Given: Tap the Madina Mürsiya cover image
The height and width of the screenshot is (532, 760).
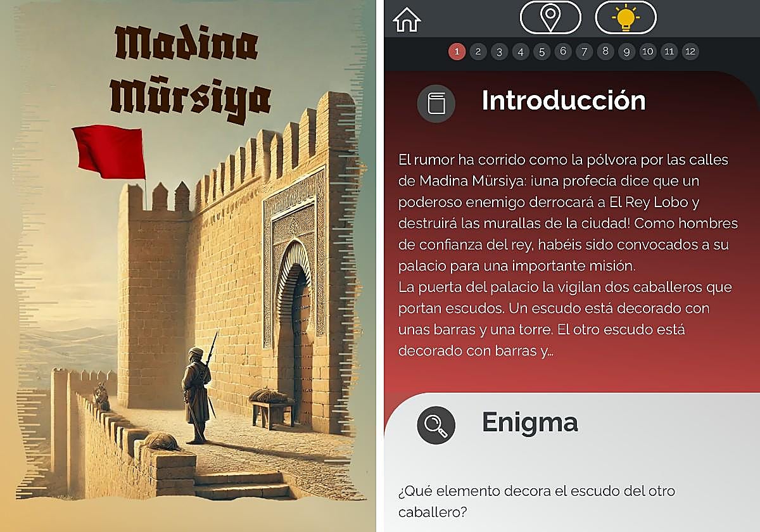Looking at the screenshot, I should [188, 266].
